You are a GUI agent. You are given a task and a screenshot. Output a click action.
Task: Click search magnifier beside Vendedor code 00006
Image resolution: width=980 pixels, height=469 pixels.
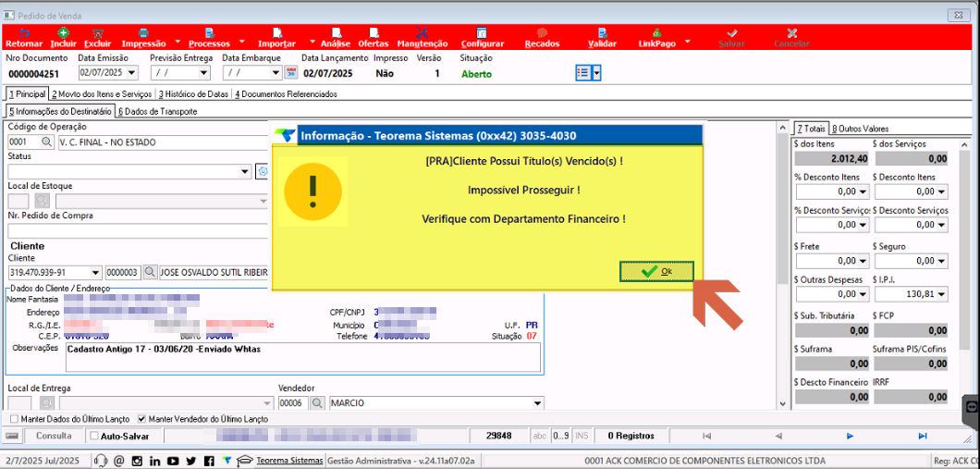click(x=317, y=402)
